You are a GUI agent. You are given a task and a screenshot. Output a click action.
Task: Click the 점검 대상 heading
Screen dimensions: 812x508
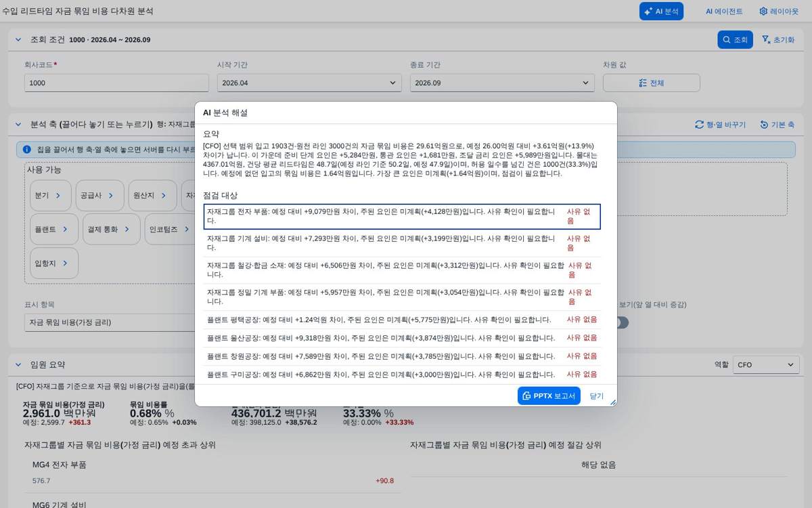click(x=221, y=195)
